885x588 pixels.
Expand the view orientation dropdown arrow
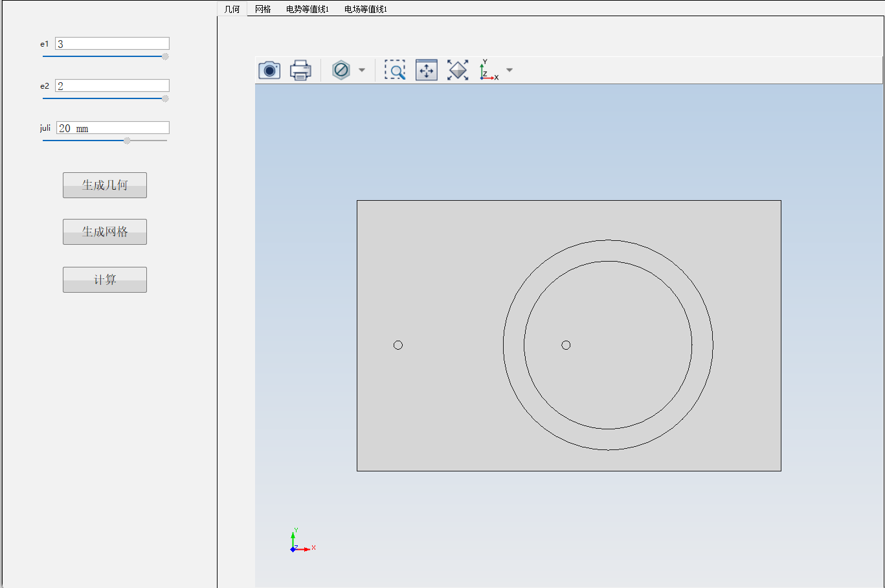510,70
